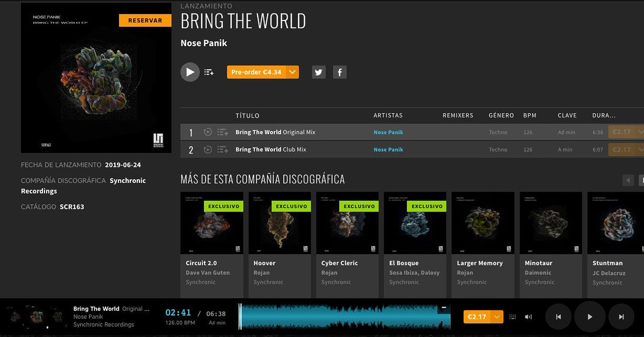Add track 1 Original Mix to queue

tap(223, 132)
